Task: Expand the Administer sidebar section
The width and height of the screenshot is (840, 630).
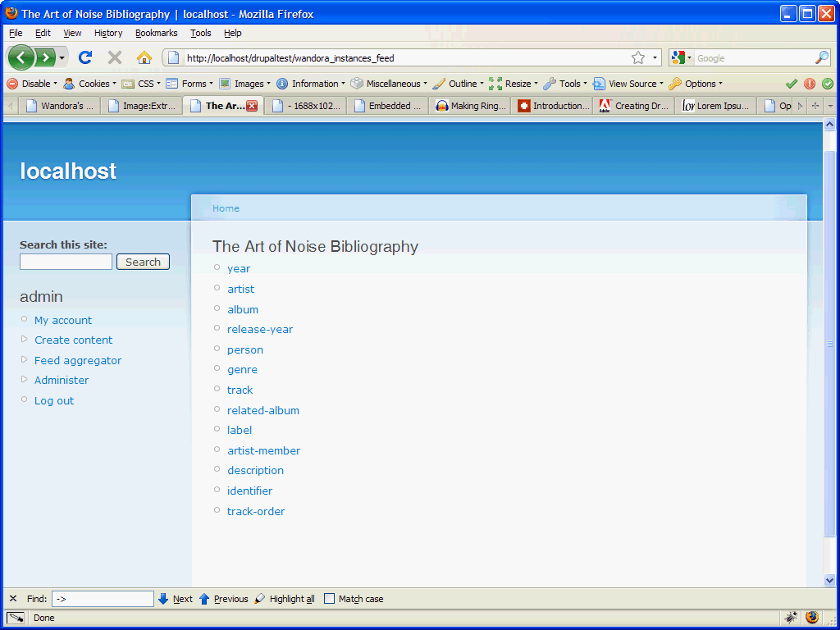Action: click(62, 380)
